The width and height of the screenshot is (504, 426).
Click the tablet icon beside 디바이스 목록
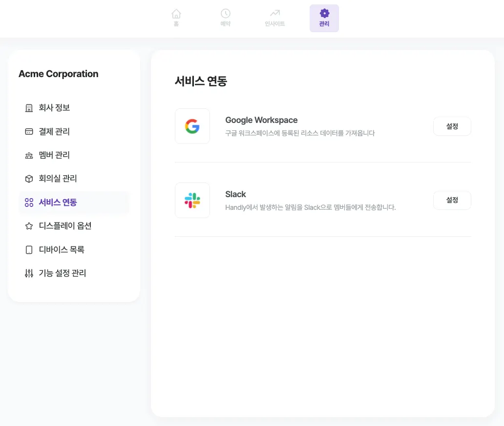[29, 250]
